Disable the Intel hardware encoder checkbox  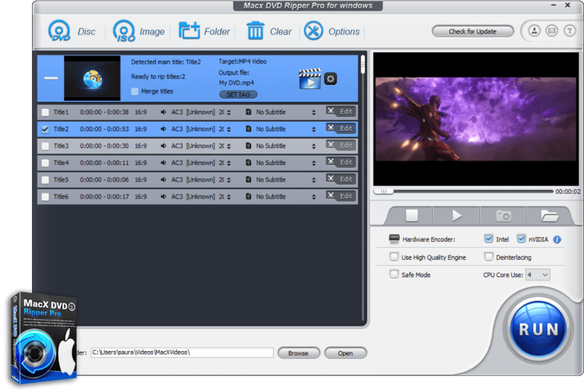tap(488, 239)
